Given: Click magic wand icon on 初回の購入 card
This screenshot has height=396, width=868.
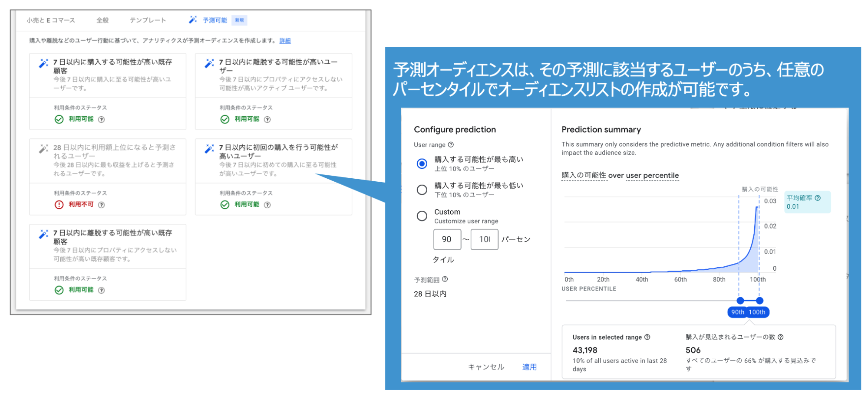Looking at the screenshot, I should pos(209,149).
